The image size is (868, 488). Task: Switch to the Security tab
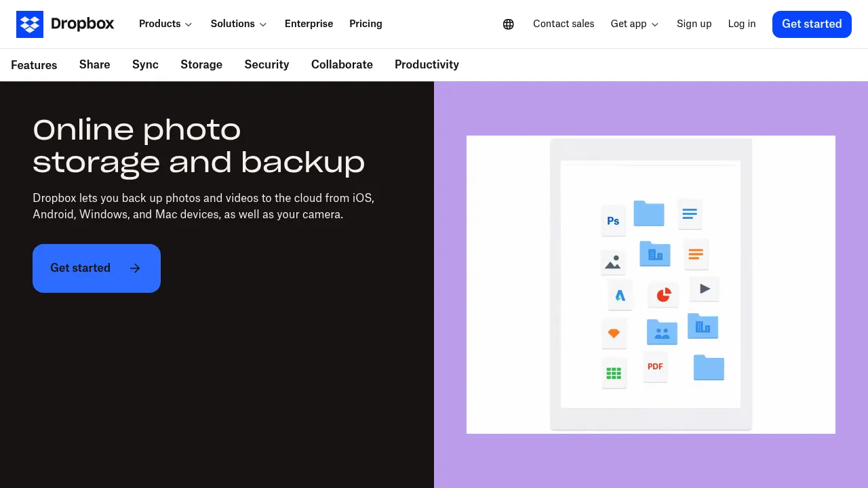(267, 64)
